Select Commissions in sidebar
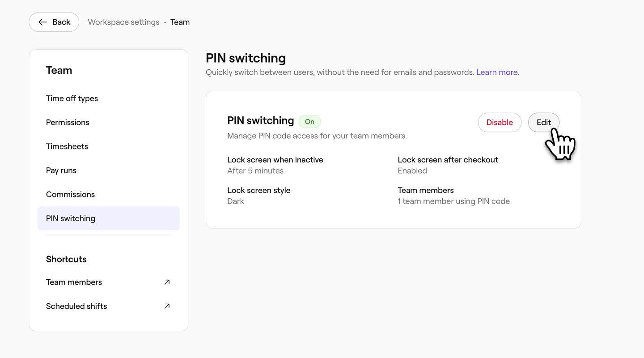The image size is (644, 358). point(70,194)
